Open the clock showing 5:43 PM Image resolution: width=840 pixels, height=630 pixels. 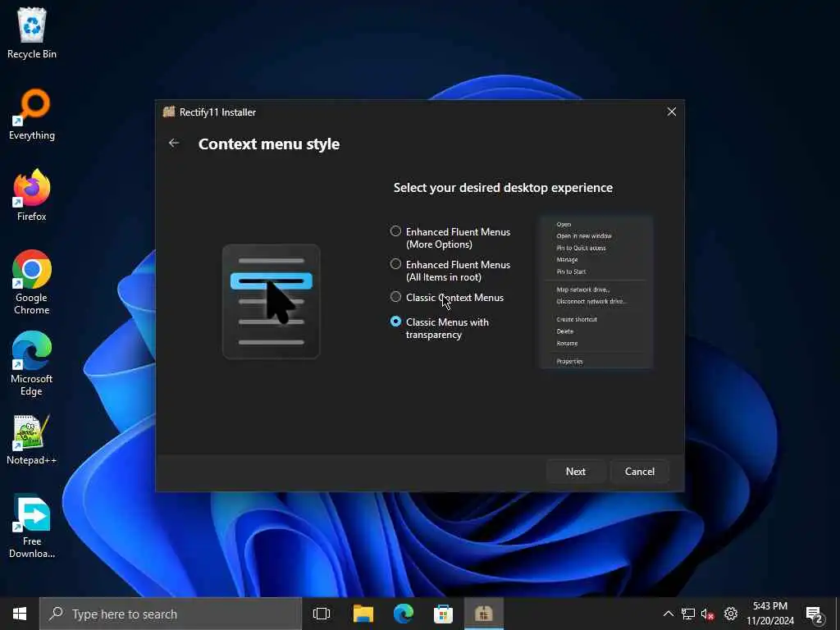[769, 614]
